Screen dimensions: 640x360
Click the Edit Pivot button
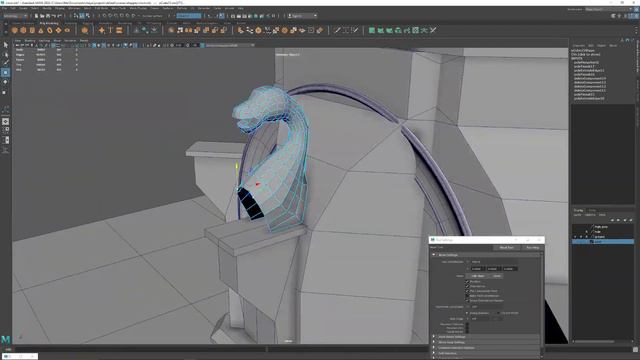coord(478,276)
